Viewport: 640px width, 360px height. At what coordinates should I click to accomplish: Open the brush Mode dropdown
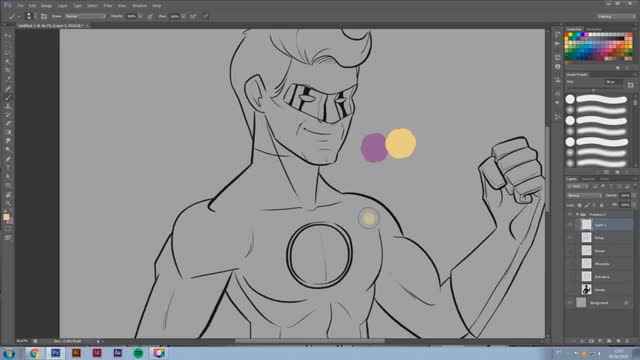[85, 16]
